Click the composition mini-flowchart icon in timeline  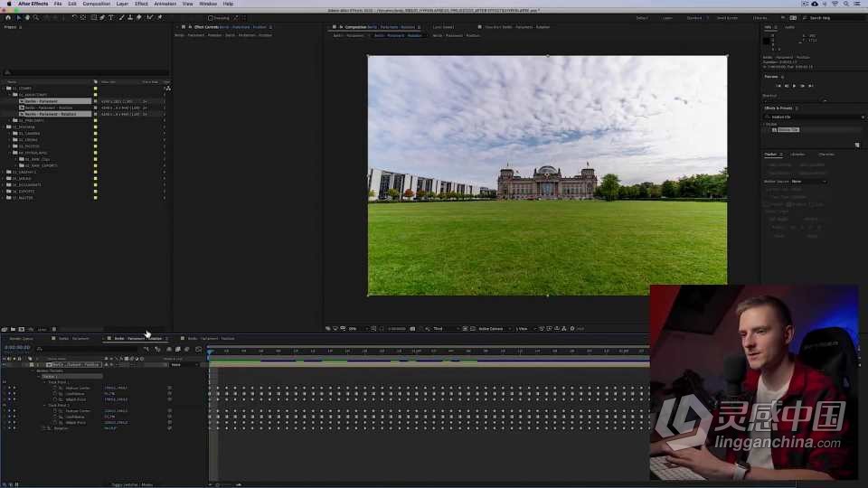(146, 349)
